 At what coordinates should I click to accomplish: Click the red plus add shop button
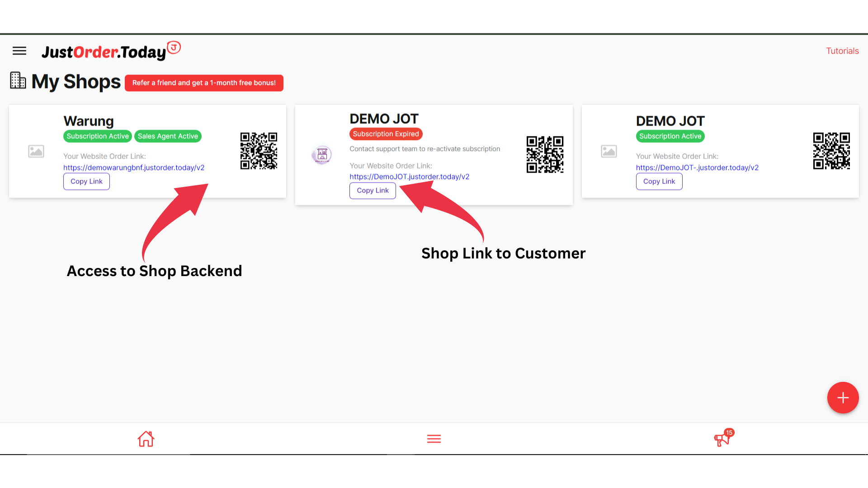843,398
